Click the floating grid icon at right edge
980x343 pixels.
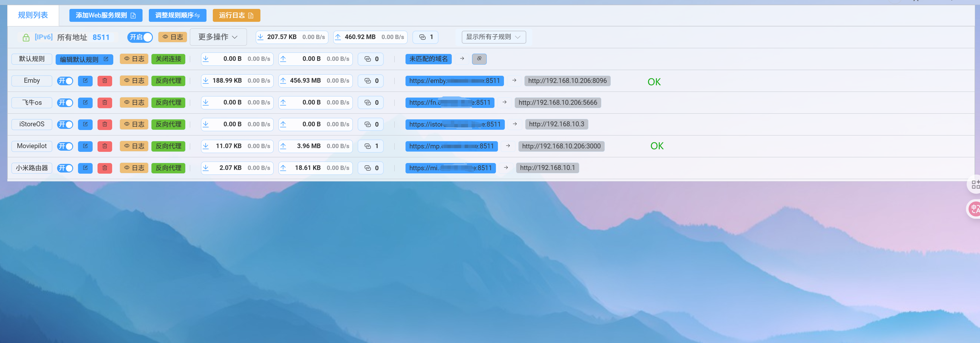tap(975, 185)
